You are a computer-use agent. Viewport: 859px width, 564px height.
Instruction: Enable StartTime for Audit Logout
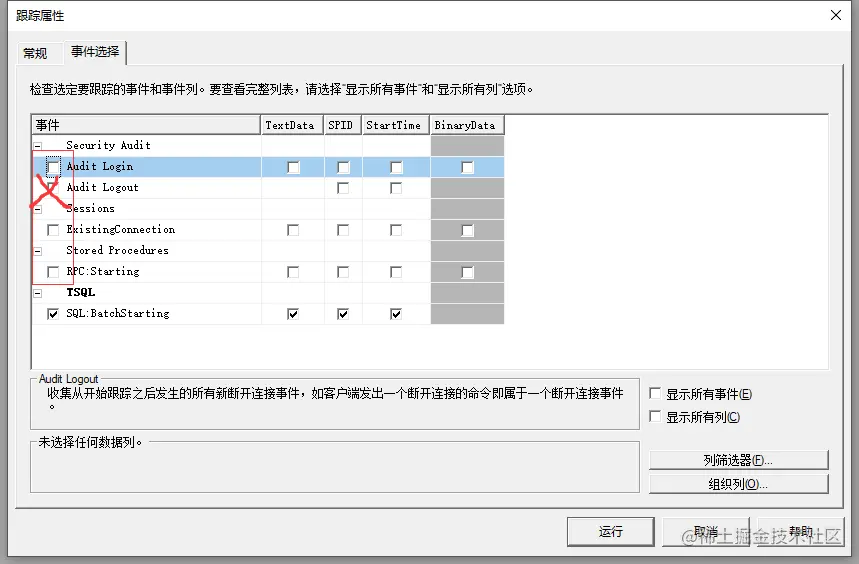[x=396, y=188]
